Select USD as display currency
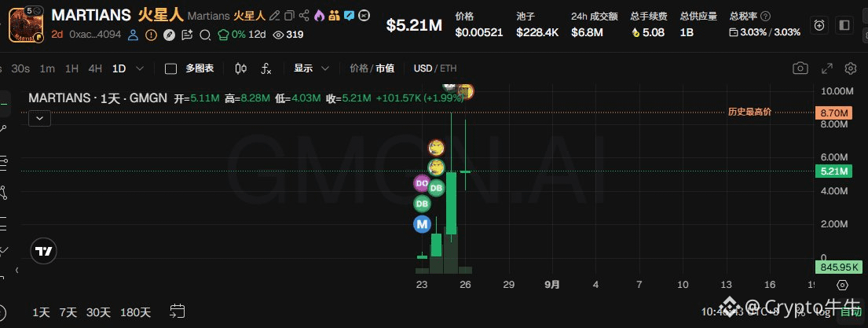The width and height of the screenshot is (868, 328). [423, 68]
